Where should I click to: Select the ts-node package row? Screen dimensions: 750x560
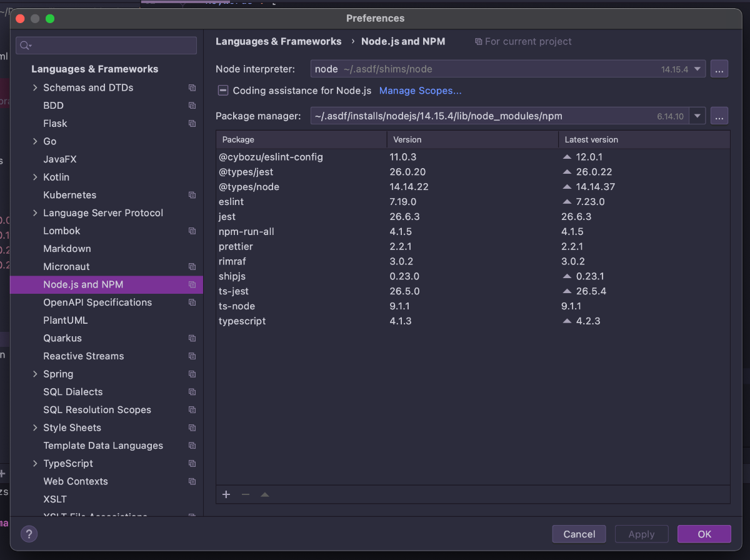click(x=472, y=306)
